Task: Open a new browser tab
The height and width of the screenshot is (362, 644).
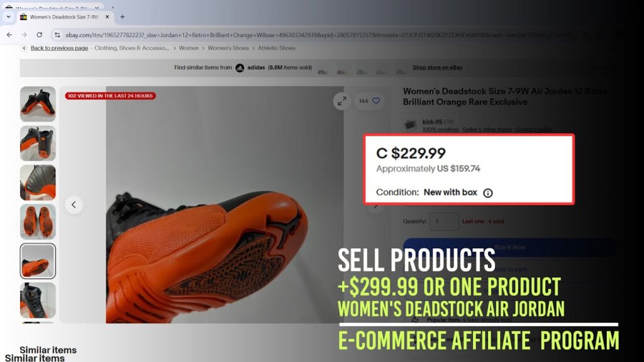Action: coord(123,17)
